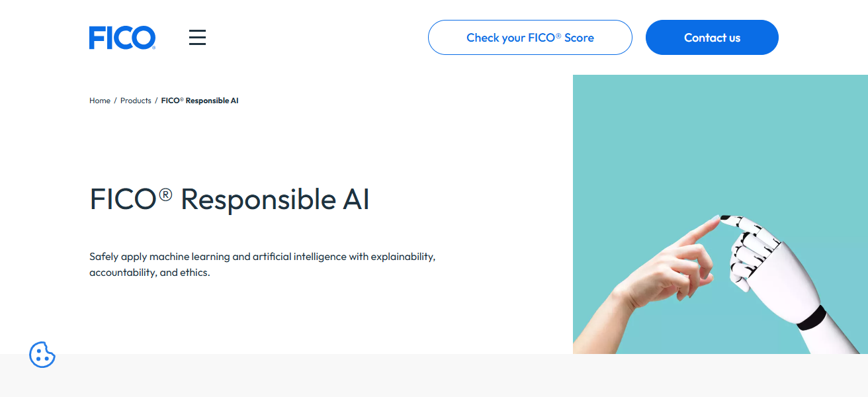The height and width of the screenshot is (397, 868).
Task: Select the Products item in the breadcrumb trail
Action: pyautogui.click(x=136, y=100)
